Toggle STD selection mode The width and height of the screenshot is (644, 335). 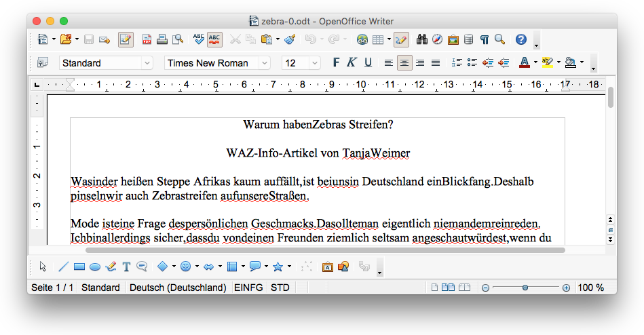pyautogui.click(x=280, y=288)
